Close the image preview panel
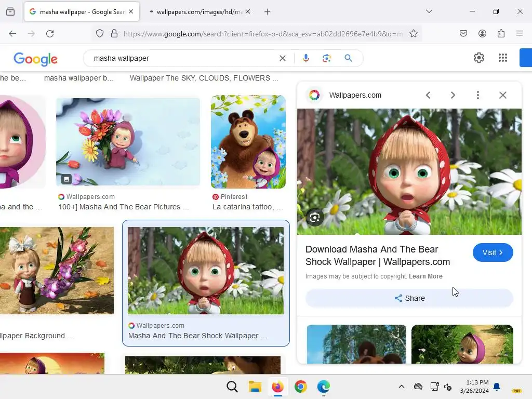The image size is (532, 399). tap(503, 96)
